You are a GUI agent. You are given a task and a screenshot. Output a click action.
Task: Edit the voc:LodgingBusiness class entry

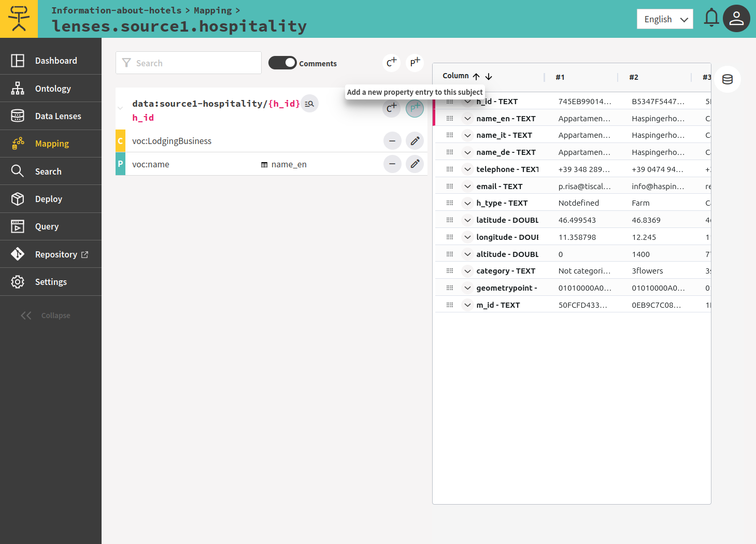click(415, 141)
